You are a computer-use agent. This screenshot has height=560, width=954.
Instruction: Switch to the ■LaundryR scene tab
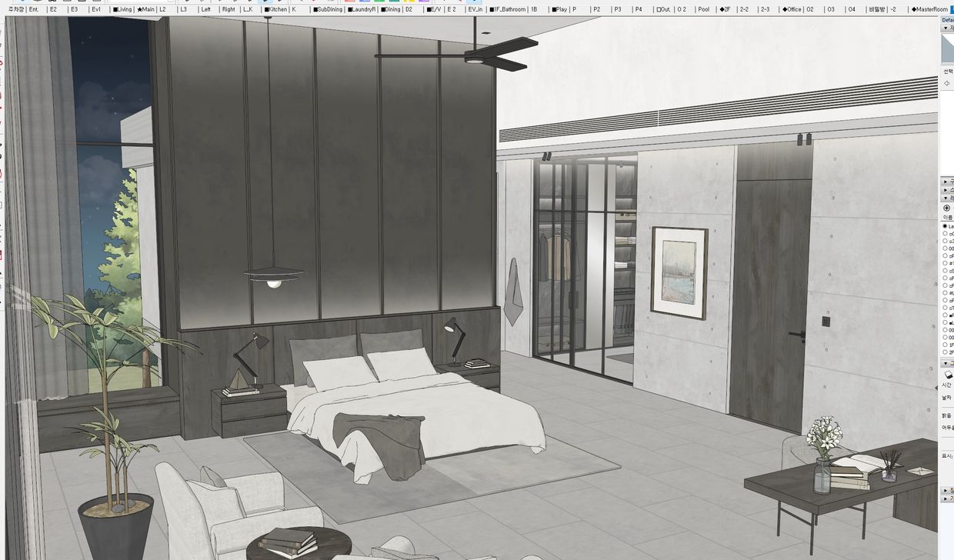point(361,10)
